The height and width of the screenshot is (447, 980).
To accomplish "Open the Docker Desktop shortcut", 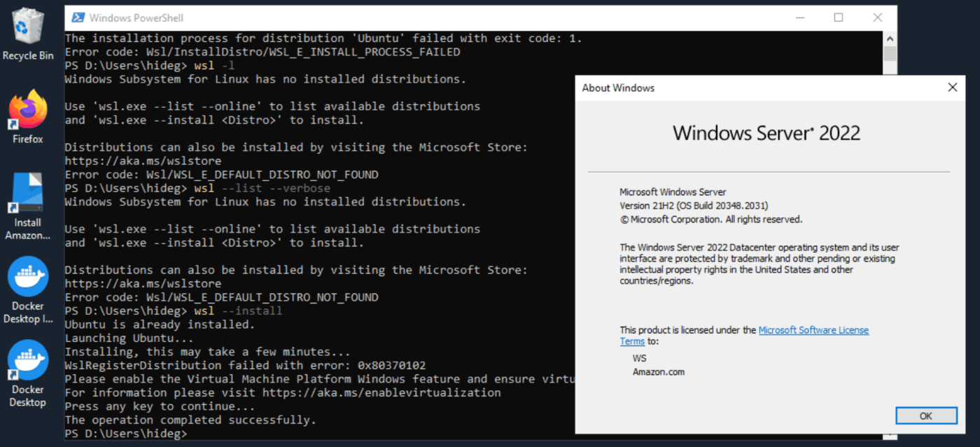I will tap(28, 373).
